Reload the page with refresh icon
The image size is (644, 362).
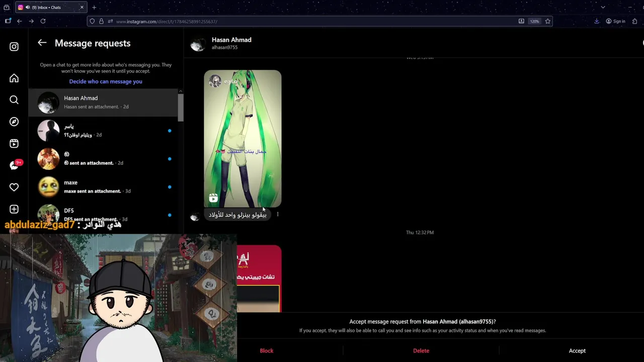coord(43,21)
